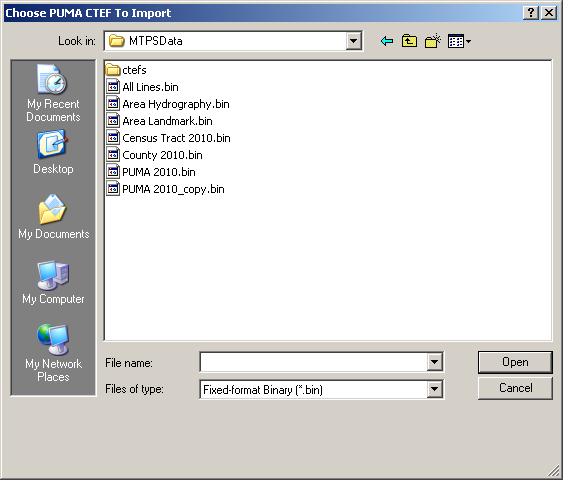This screenshot has height=480, width=563.
Task: Open the View menu icon
Action: pyautogui.click(x=459, y=41)
